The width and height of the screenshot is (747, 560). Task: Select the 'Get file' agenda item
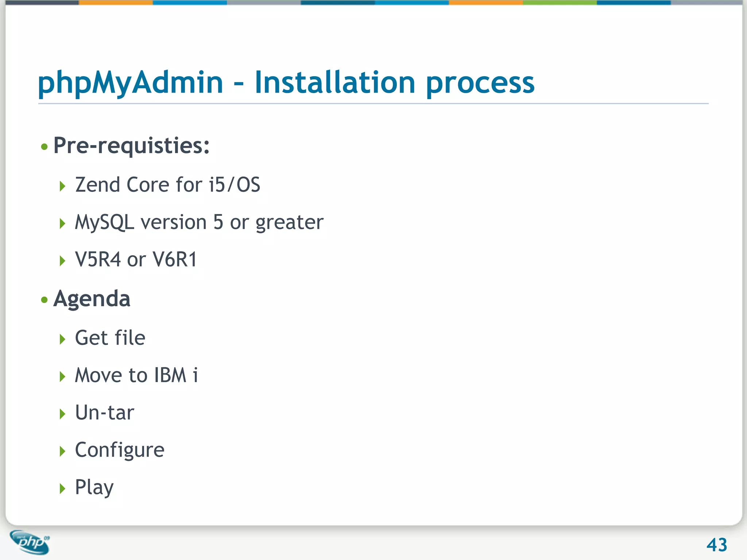point(110,338)
